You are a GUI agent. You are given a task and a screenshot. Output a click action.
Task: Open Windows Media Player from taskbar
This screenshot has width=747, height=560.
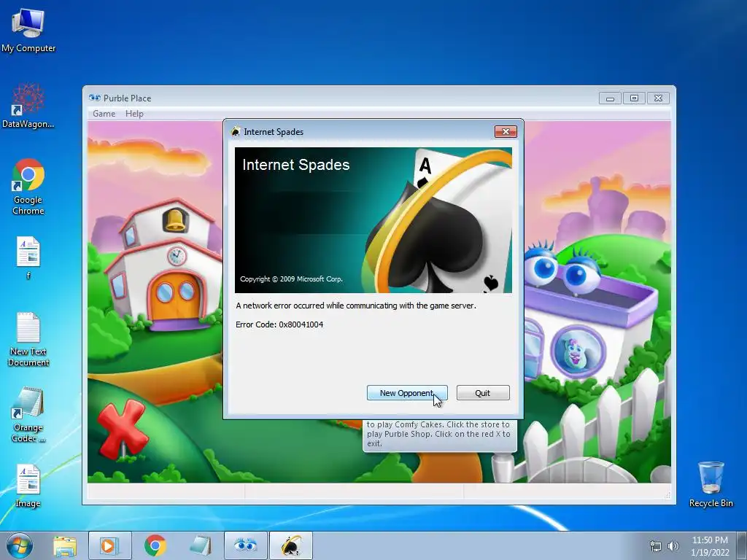click(x=109, y=545)
